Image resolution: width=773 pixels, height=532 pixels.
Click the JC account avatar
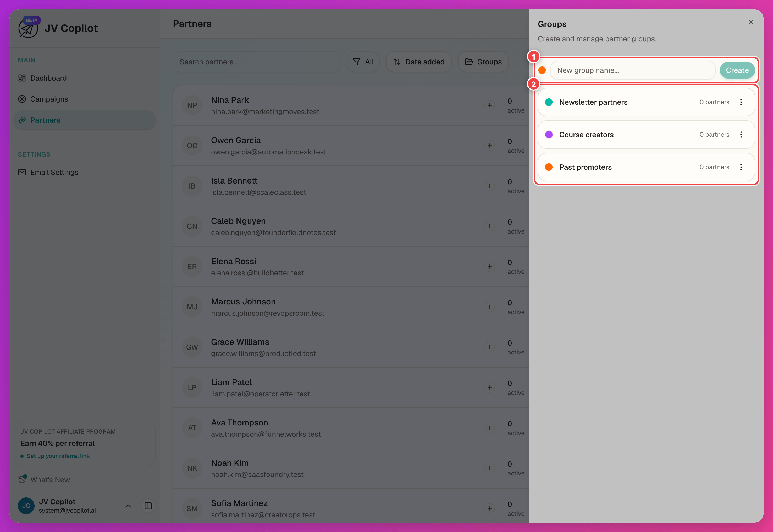pos(26,506)
